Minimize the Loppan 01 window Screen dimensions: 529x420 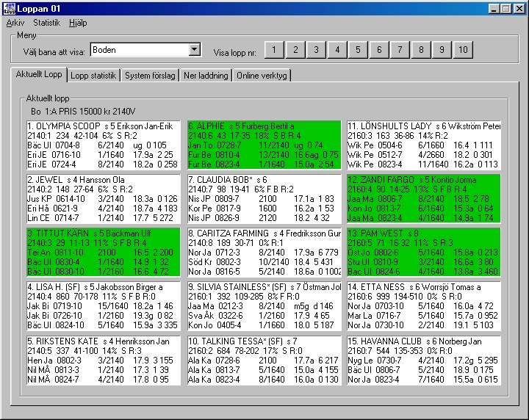(x=494, y=9)
